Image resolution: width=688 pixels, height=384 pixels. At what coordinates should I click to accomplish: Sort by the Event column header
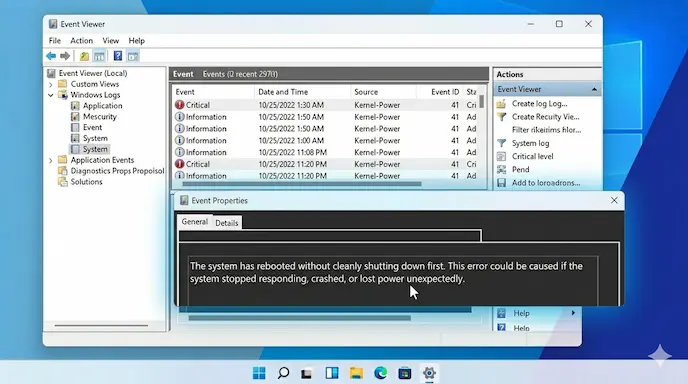(x=213, y=92)
